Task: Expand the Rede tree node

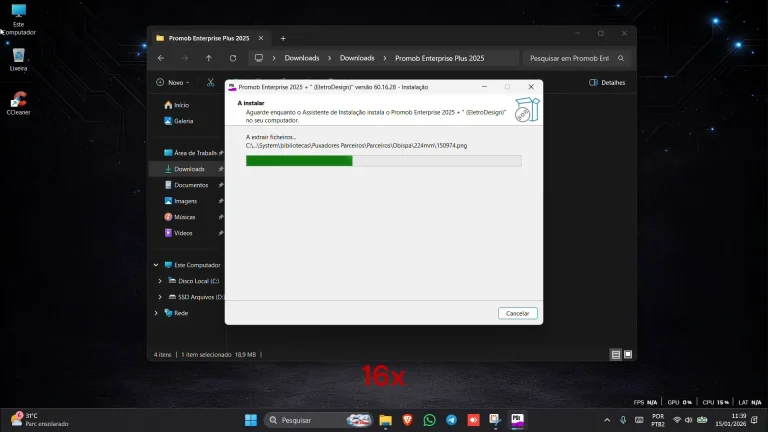Action: (156, 313)
